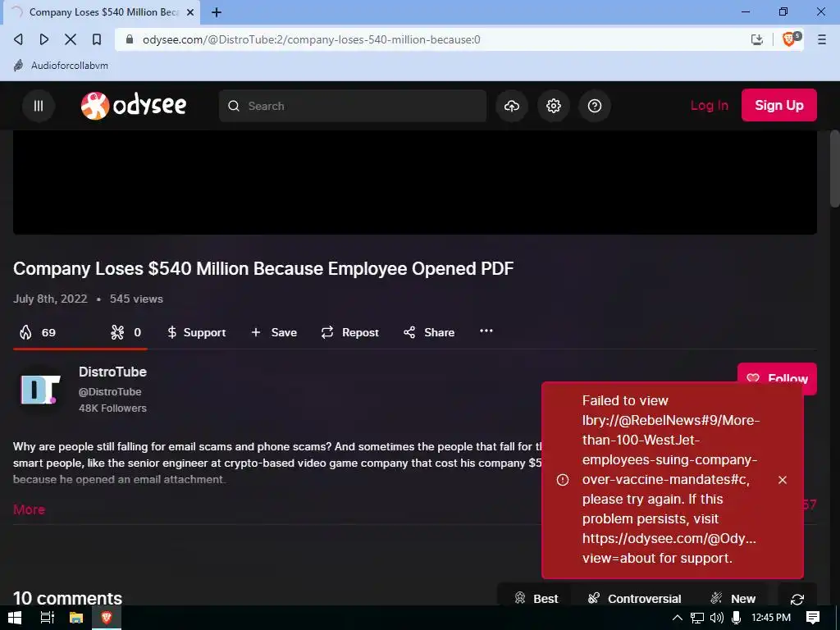840x630 pixels.
Task: Click the @DistroTube handle text
Action: point(110,391)
